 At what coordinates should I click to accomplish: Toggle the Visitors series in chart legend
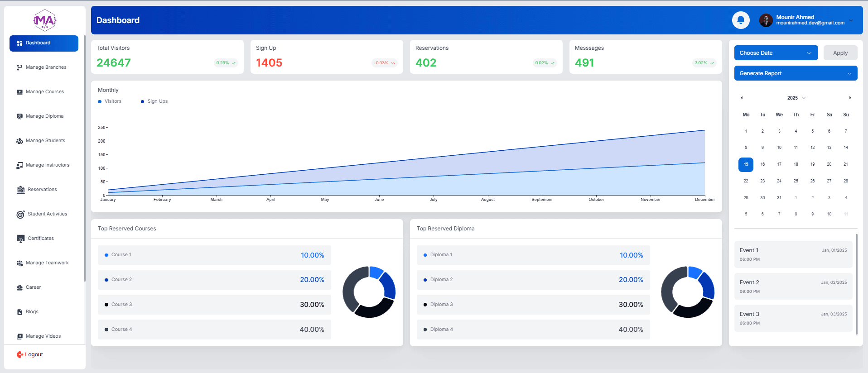pyautogui.click(x=110, y=101)
